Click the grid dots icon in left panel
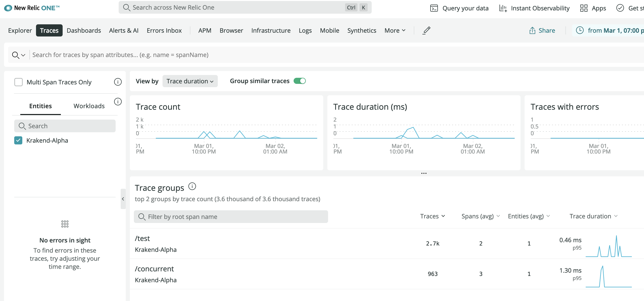The width and height of the screenshot is (644, 301). (65, 224)
